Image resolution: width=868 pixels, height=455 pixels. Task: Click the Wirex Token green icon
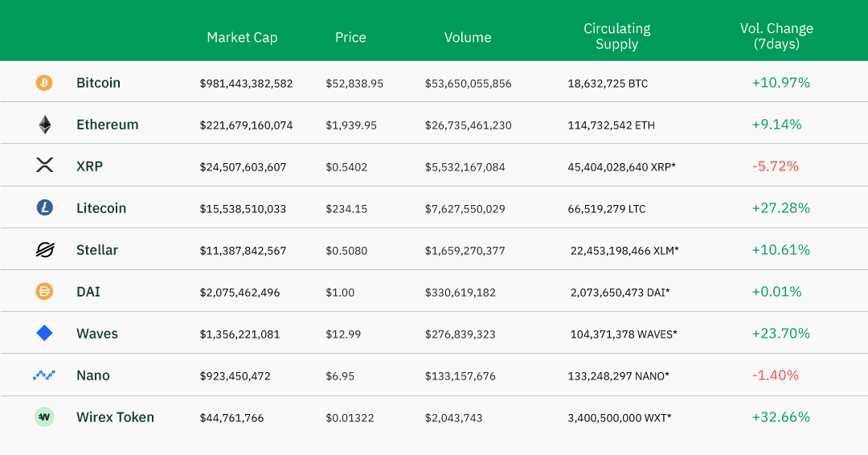tap(44, 417)
